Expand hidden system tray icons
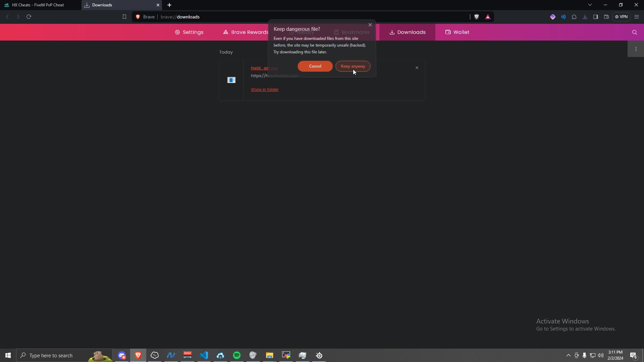The image size is (644, 362). point(569,356)
